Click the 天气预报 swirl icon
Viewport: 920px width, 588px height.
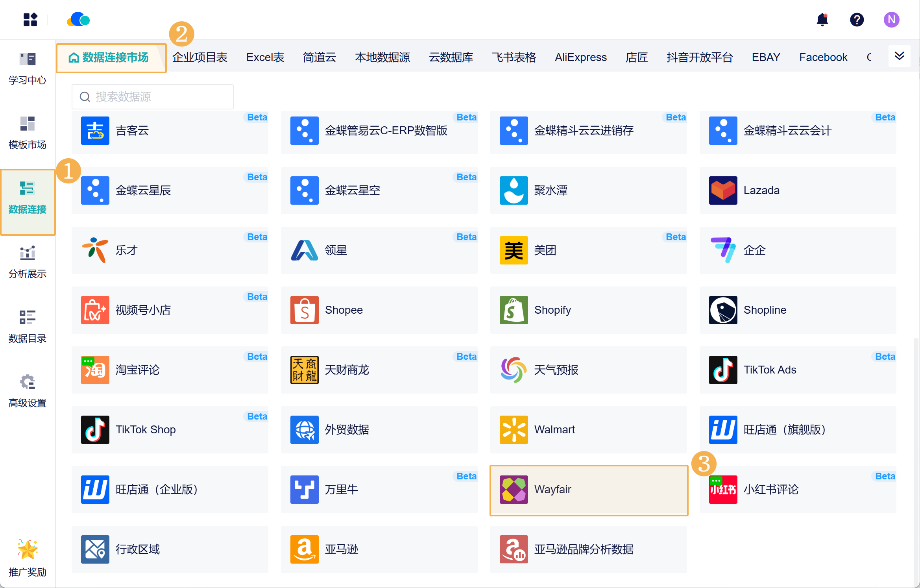(514, 370)
